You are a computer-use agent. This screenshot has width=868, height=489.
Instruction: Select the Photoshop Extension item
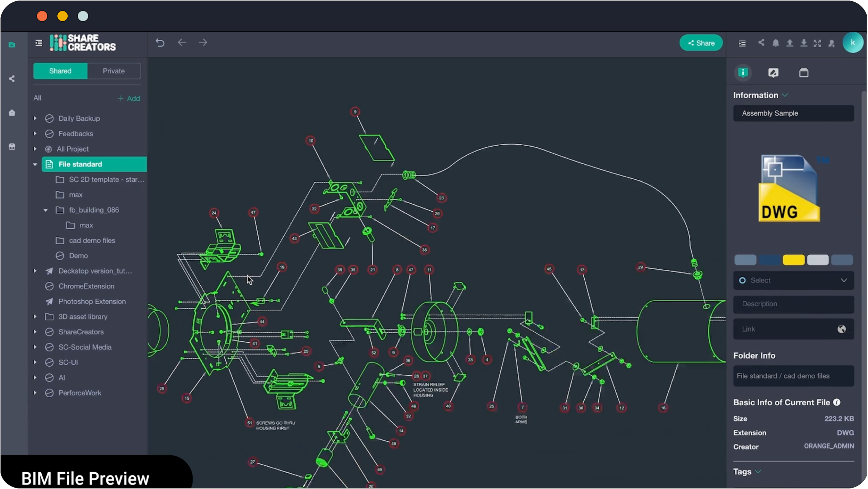pyautogui.click(x=92, y=302)
